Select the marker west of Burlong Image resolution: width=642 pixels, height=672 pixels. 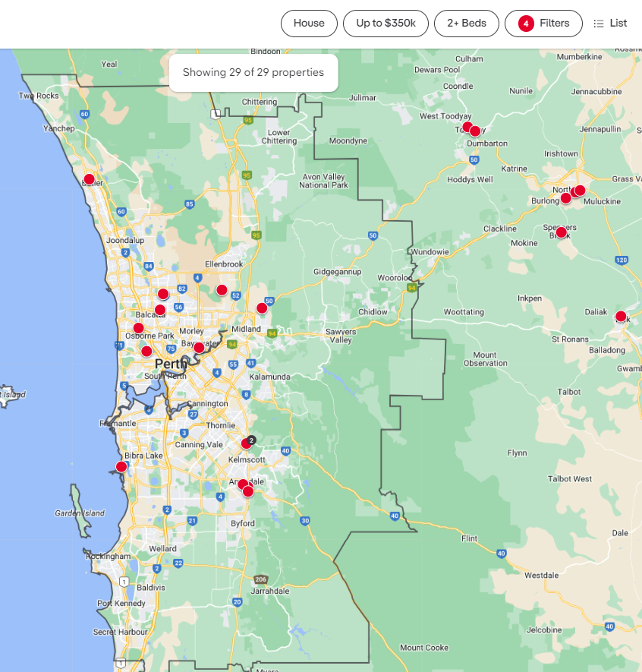pyautogui.click(x=565, y=198)
